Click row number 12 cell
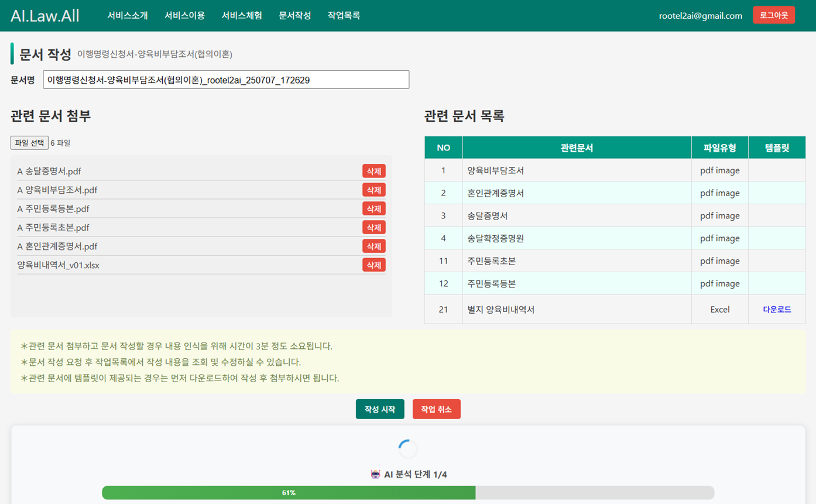 point(444,284)
